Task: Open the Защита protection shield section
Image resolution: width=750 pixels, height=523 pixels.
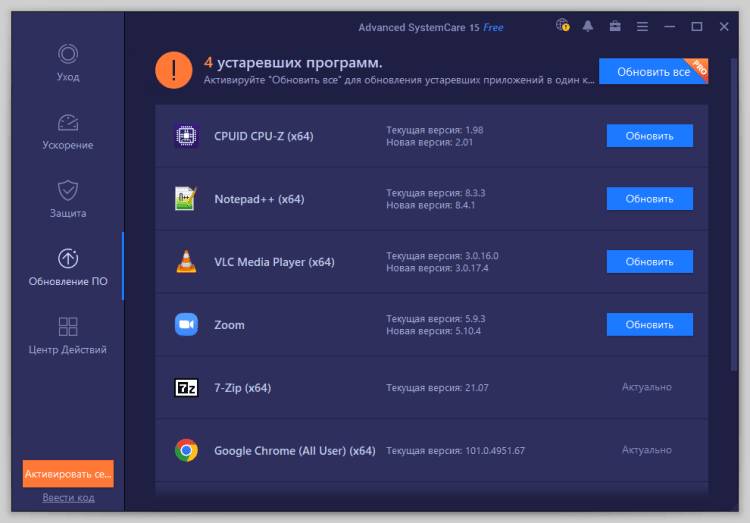Action: 68,199
